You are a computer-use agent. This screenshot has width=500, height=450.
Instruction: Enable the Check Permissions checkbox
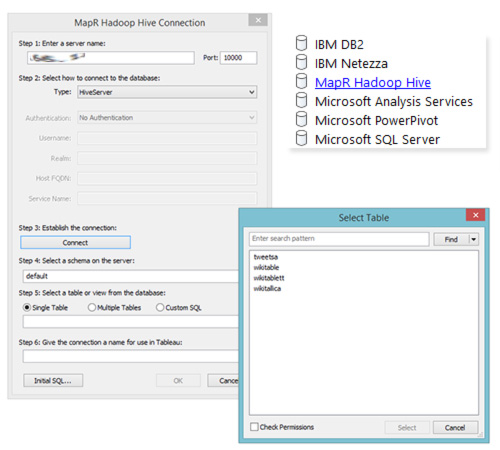point(254,427)
